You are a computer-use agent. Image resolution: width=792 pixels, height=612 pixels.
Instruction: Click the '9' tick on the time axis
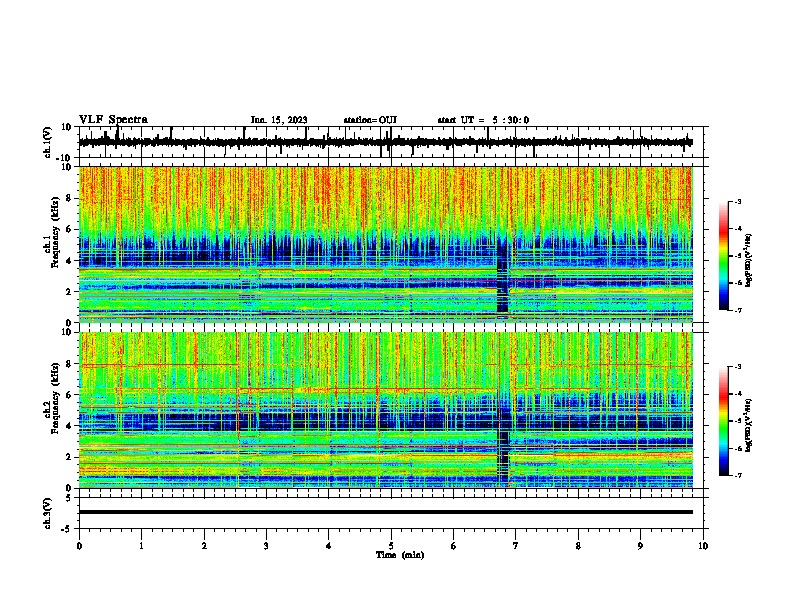click(640, 546)
